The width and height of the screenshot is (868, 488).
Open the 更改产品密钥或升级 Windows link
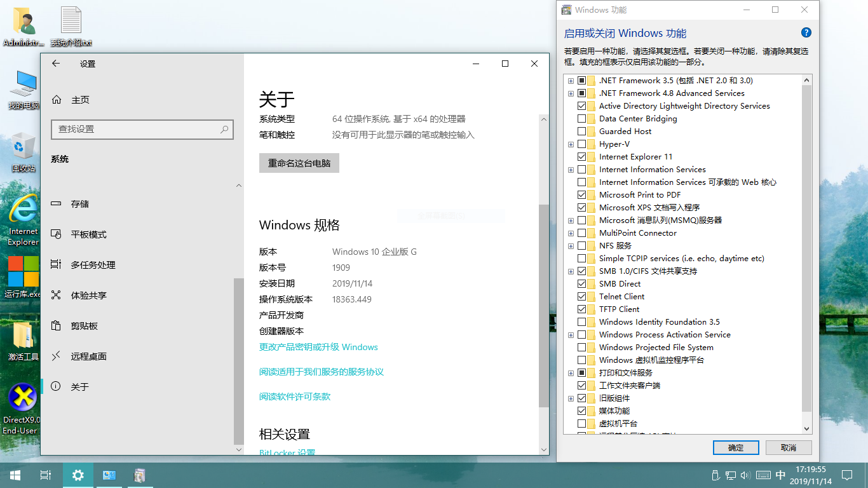[318, 347]
